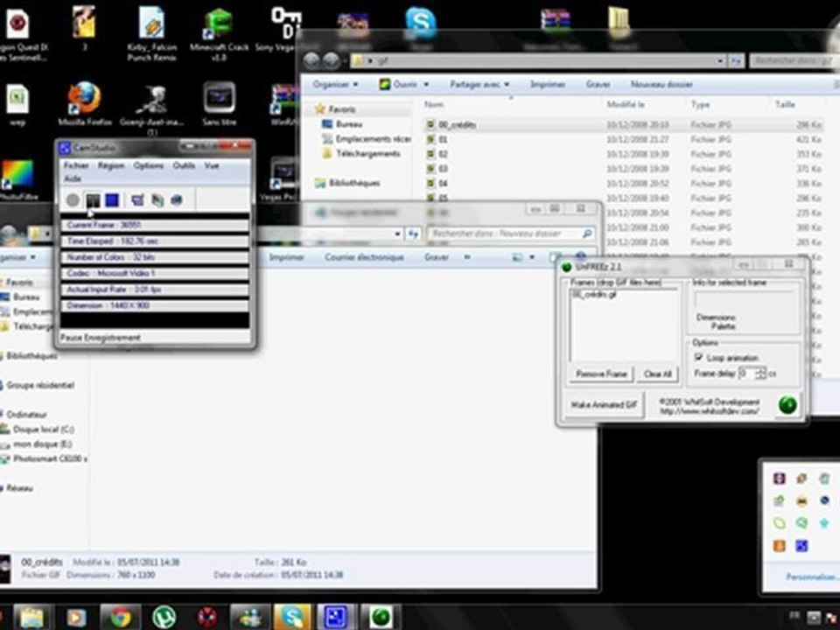Click the uTorrent taskbar icon

click(x=164, y=618)
